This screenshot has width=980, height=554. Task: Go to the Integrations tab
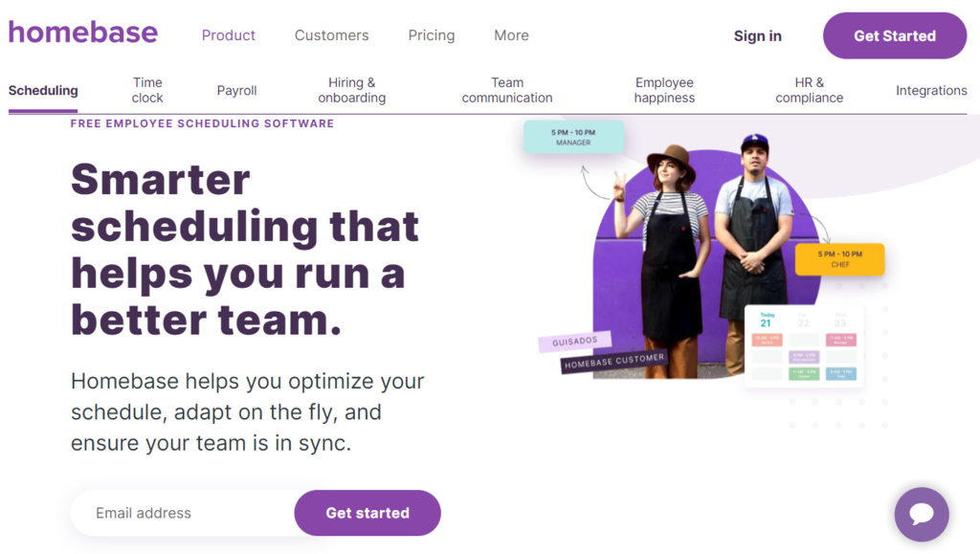931,90
